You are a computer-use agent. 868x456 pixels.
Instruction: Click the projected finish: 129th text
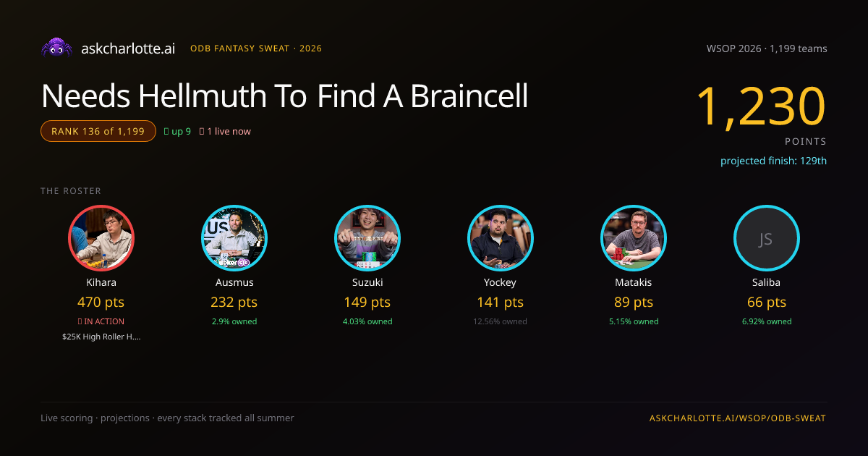[x=773, y=161]
